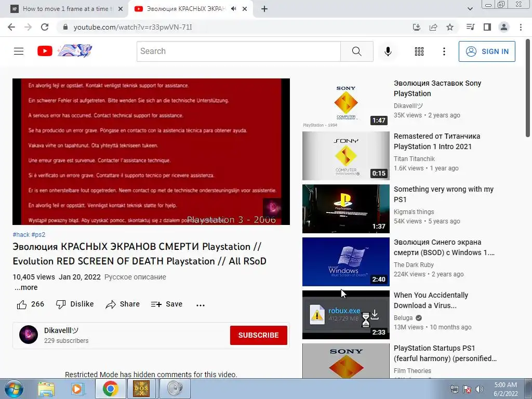Open more actions ellipsis under video
The width and height of the screenshot is (532, 399).
point(201,305)
